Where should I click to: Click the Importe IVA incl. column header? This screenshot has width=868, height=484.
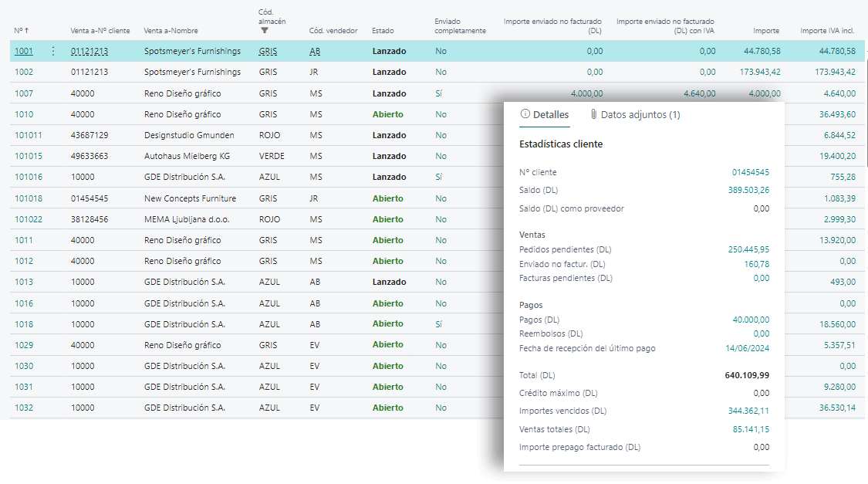827,31
